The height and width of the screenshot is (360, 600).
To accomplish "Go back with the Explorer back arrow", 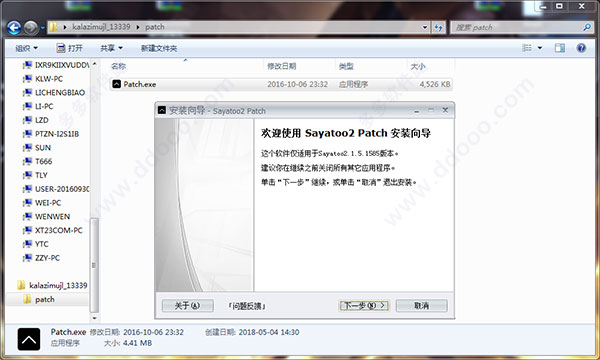I will coord(14,28).
